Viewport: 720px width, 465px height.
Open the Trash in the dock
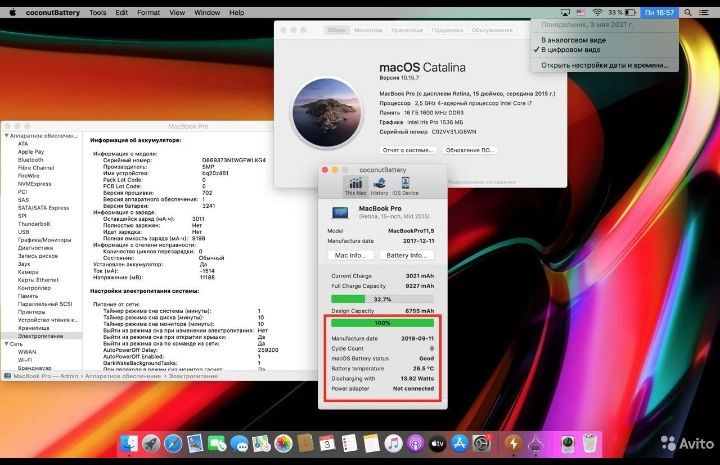590,444
